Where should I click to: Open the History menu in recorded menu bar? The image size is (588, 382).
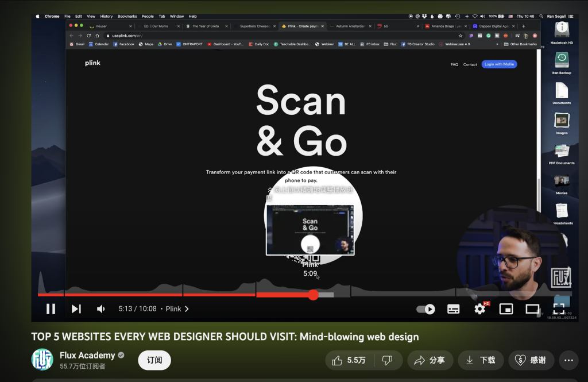click(106, 16)
